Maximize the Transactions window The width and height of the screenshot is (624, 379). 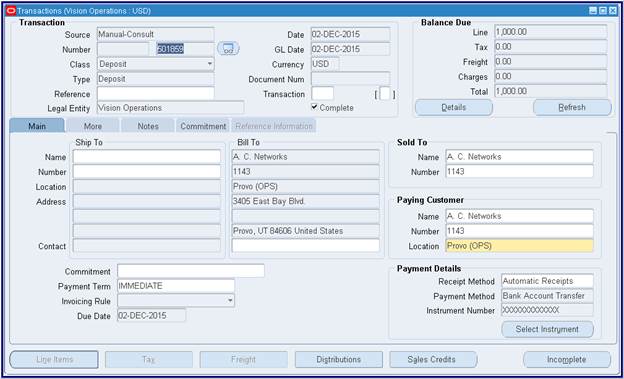pyautogui.click(x=603, y=11)
